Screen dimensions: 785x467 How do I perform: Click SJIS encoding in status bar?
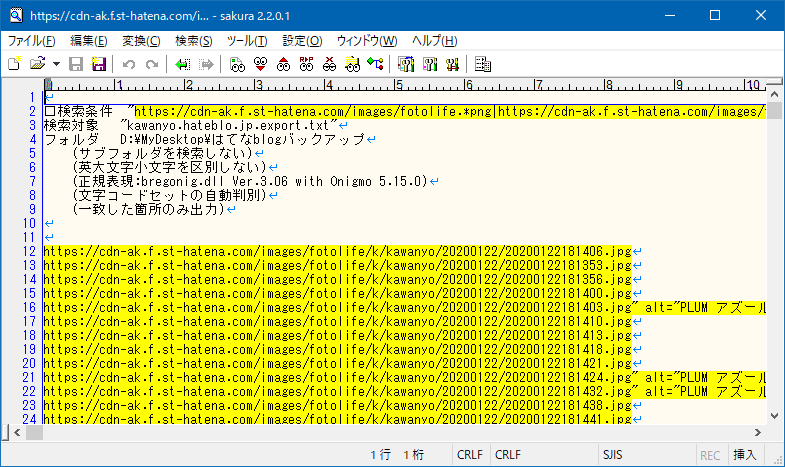tap(613, 454)
